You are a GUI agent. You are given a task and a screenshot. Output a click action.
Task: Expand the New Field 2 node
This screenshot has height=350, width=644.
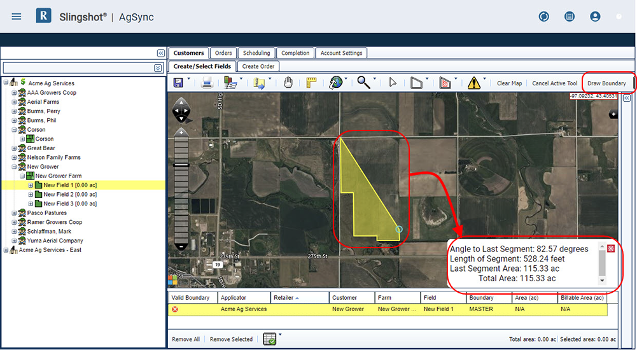pos(31,195)
